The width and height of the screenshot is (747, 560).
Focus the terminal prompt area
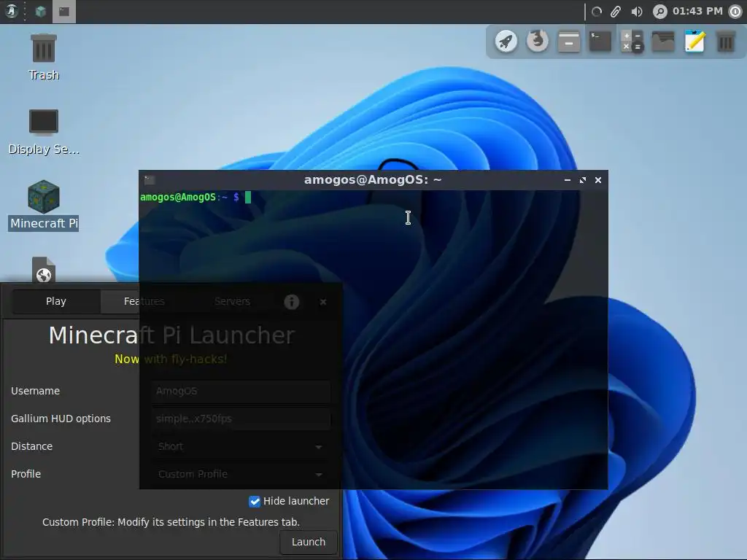pyautogui.click(x=373, y=339)
